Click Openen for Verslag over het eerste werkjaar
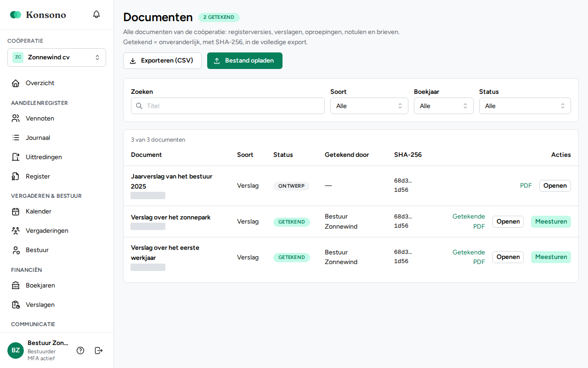Viewport: 588px width, 368px height. (508, 257)
